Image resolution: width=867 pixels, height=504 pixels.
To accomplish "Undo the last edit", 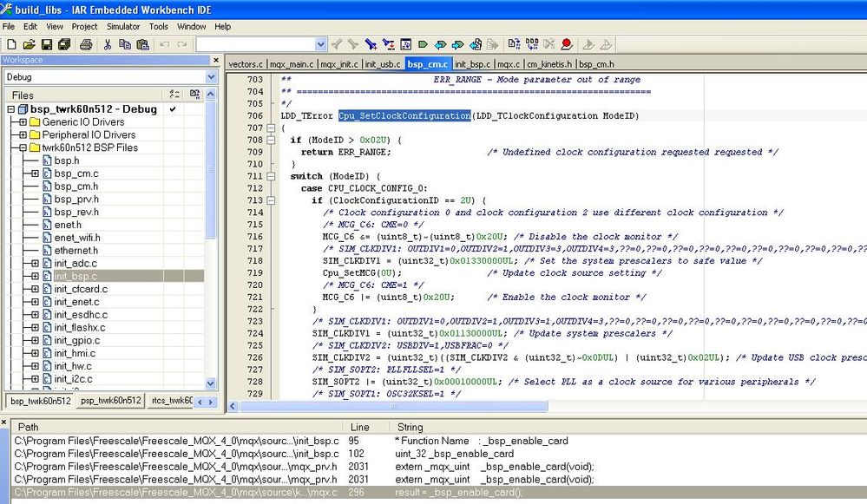I will click(x=164, y=44).
